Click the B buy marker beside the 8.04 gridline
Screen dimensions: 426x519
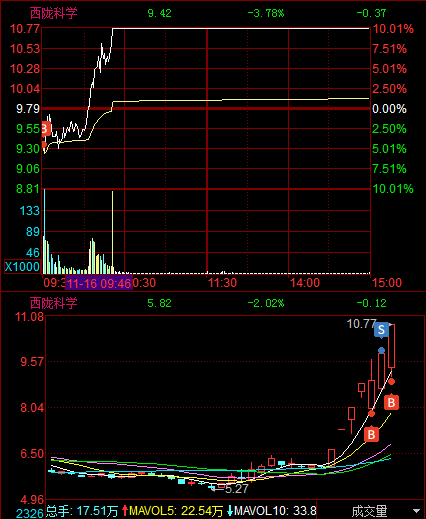tap(391, 402)
